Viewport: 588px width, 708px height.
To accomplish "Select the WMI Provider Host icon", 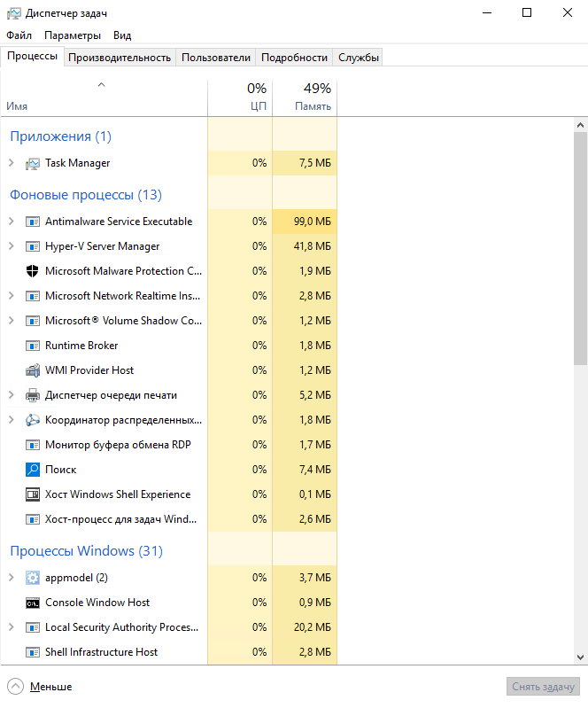I will tap(33, 370).
